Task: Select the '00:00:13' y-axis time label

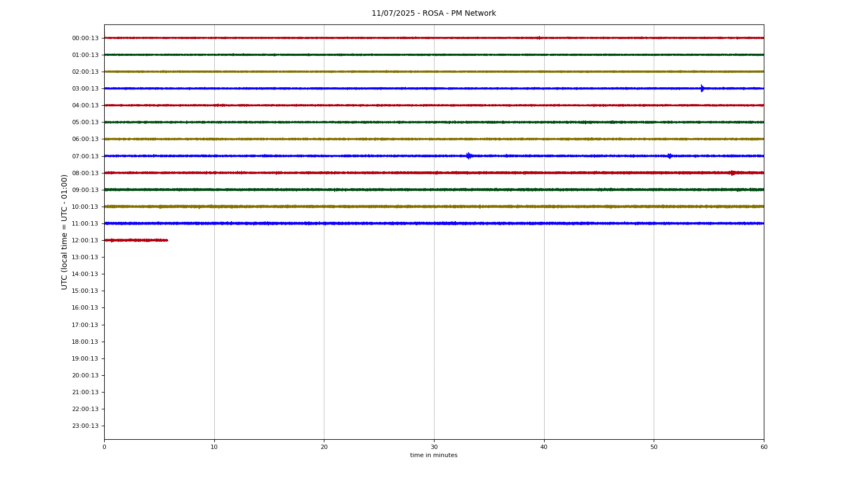Action: point(85,38)
